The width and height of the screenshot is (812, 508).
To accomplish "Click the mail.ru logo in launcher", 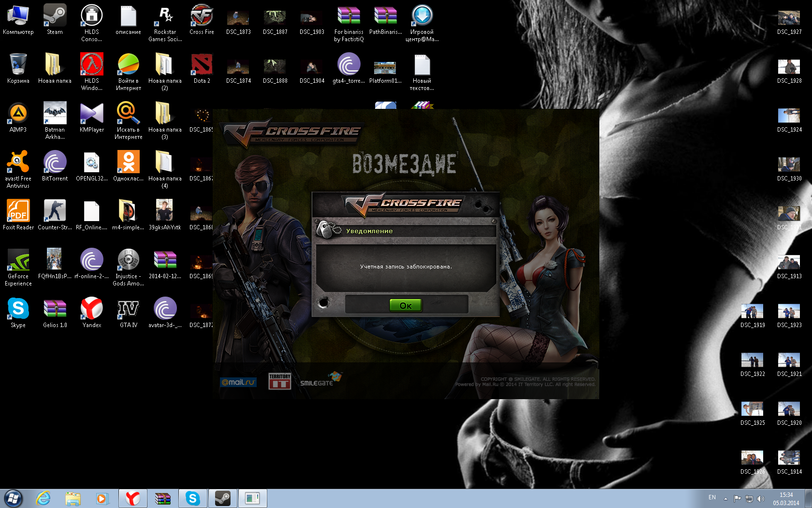I will tap(238, 382).
